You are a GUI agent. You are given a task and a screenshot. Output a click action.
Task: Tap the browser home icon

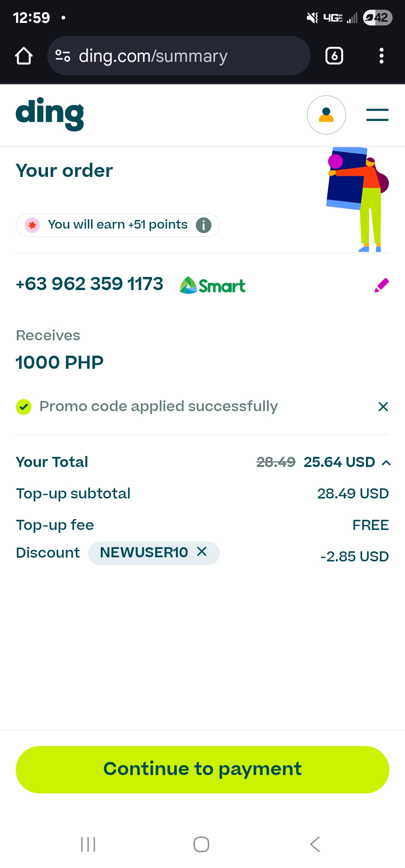coord(24,56)
